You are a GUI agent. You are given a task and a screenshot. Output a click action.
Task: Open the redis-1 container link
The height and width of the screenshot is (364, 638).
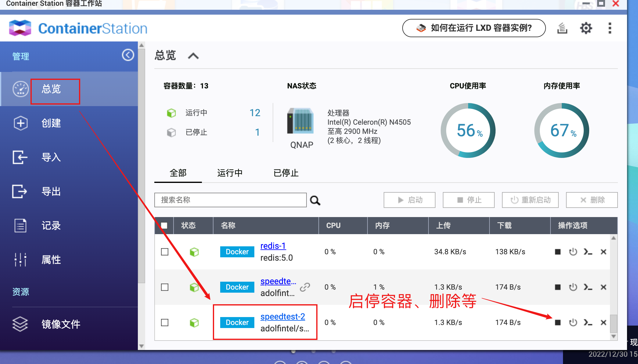coord(273,246)
